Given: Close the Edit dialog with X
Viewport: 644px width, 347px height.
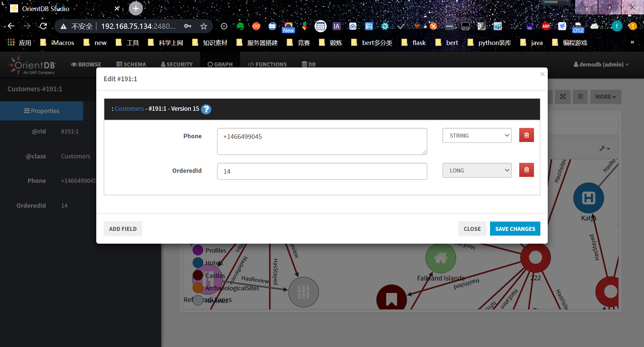Looking at the screenshot, I should point(542,74).
